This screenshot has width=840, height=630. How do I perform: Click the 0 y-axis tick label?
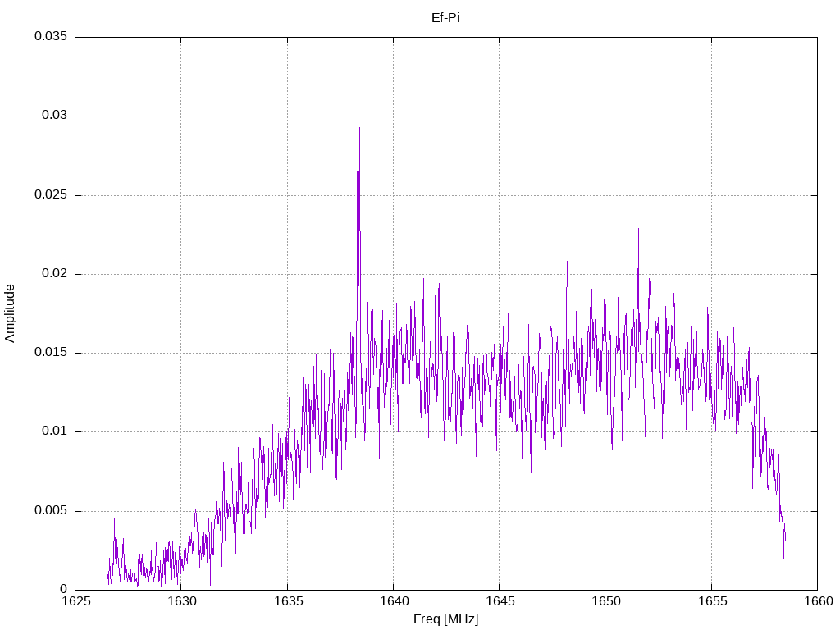click(63, 589)
